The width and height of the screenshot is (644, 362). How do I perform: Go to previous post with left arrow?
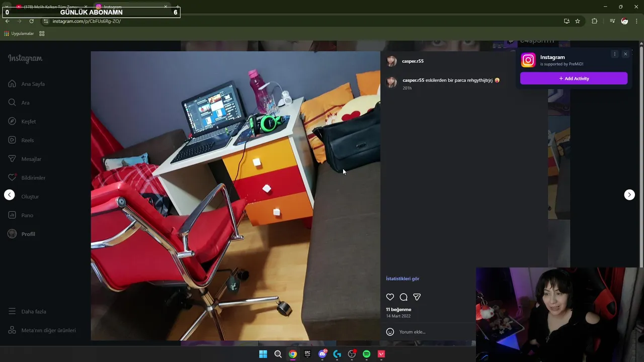[x=10, y=195]
